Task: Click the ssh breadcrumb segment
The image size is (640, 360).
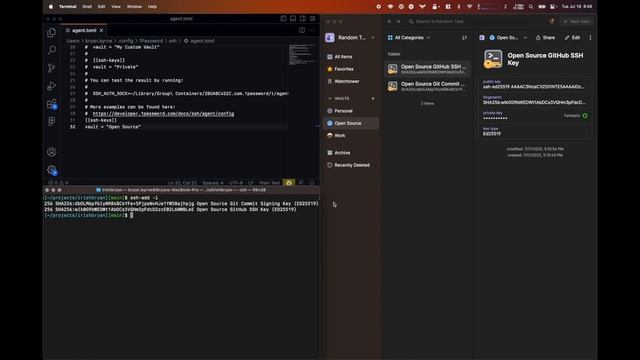Action: (173, 41)
